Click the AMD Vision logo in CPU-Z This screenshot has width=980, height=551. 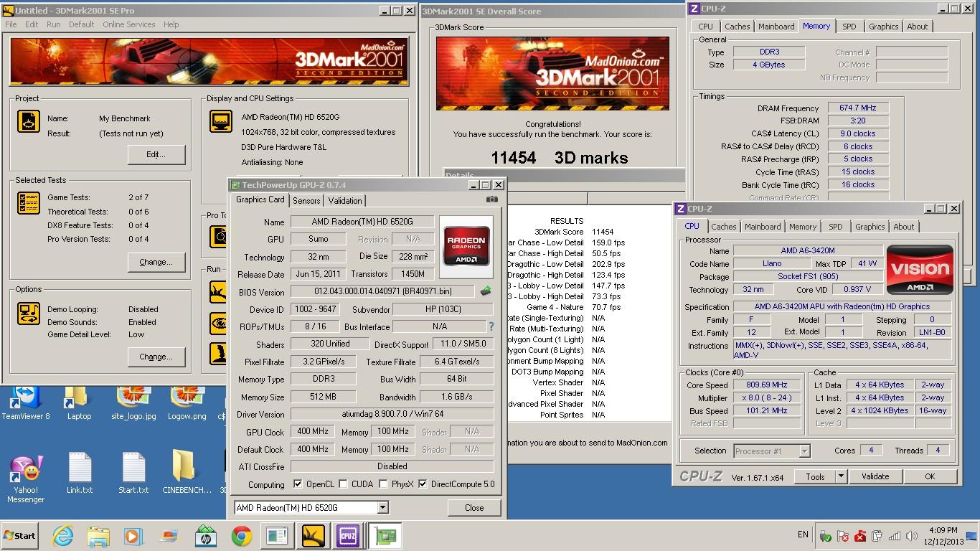coord(920,270)
